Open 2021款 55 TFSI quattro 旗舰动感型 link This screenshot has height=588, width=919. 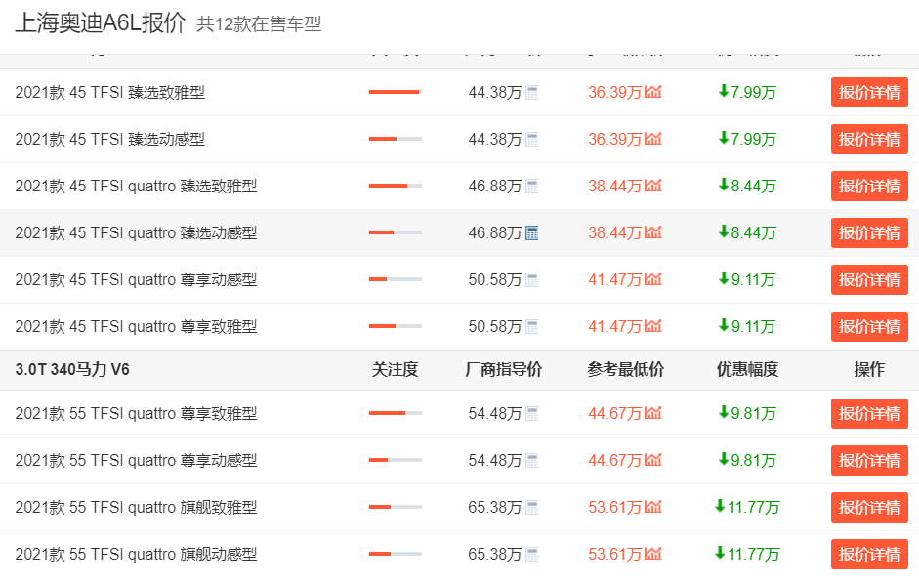136,555
